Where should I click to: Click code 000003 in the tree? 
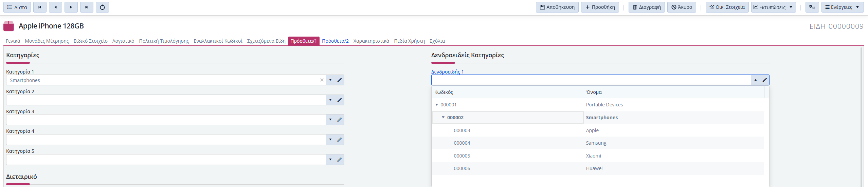462,130
